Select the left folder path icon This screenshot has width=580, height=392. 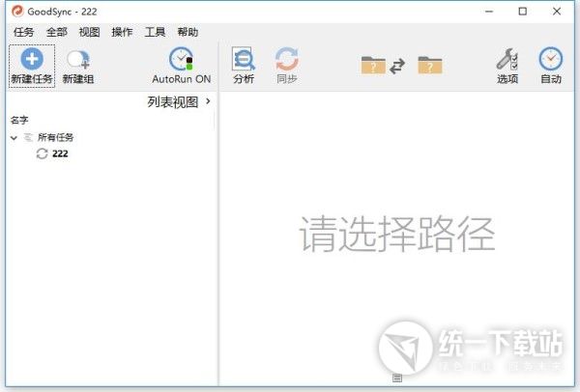pos(373,65)
